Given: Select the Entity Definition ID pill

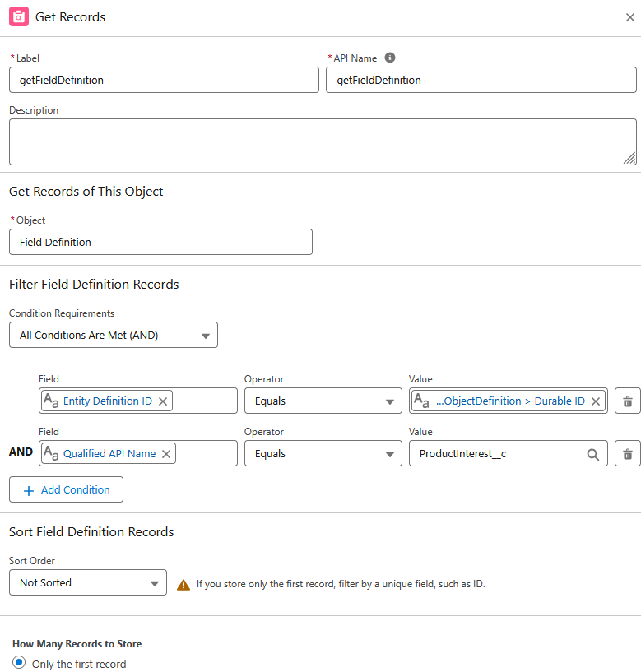Looking at the screenshot, I should click(x=107, y=401).
